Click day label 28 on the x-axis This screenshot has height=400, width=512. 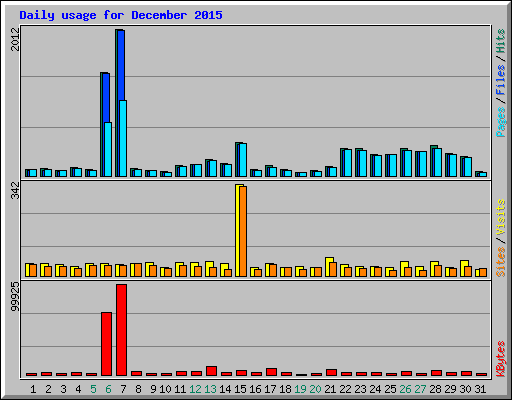coord(435,389)
